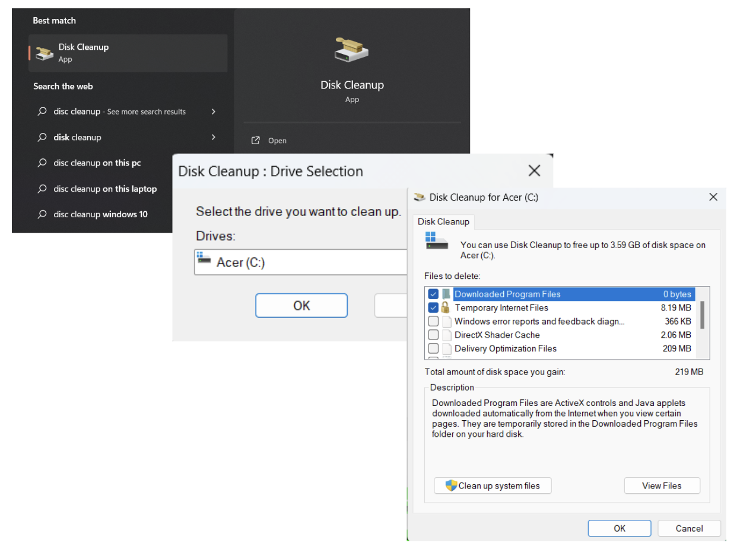The width and height of the screenshot is (756, 546).
Task: Click title bar icon of Disk Cleanup for Acer (C:)
Action: click(420, 197)
